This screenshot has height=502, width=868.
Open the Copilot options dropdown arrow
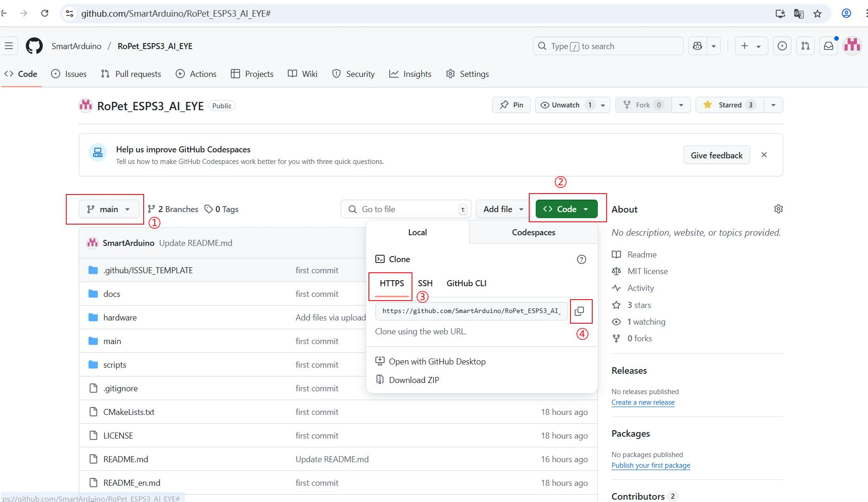point(714,46)
